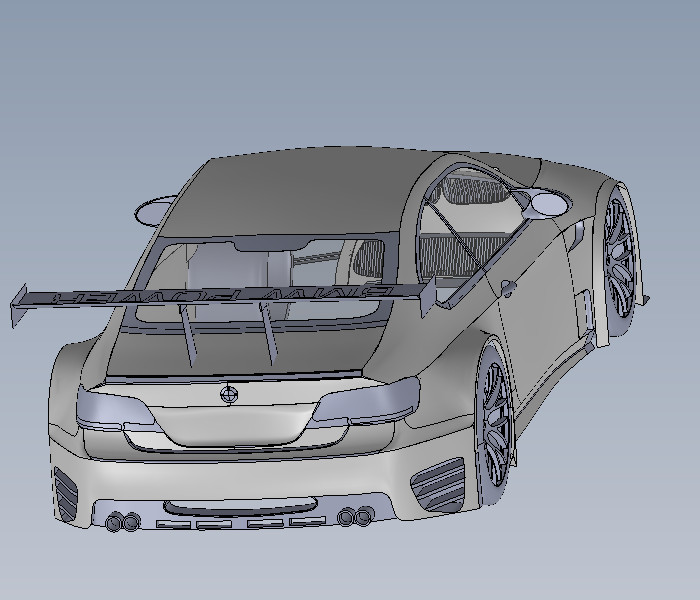
Task: Click the left pair of exhaust tips
Action: click(123, 521)
